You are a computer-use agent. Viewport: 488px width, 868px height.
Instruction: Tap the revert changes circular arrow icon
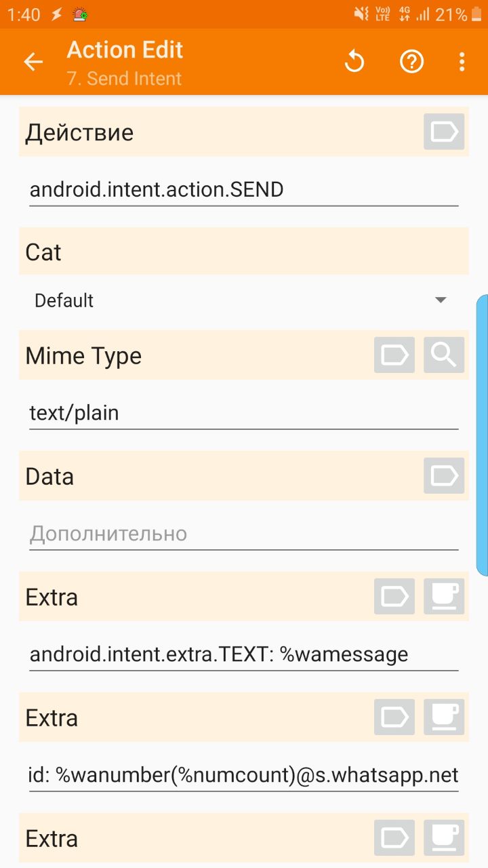[x=354, y=62]
